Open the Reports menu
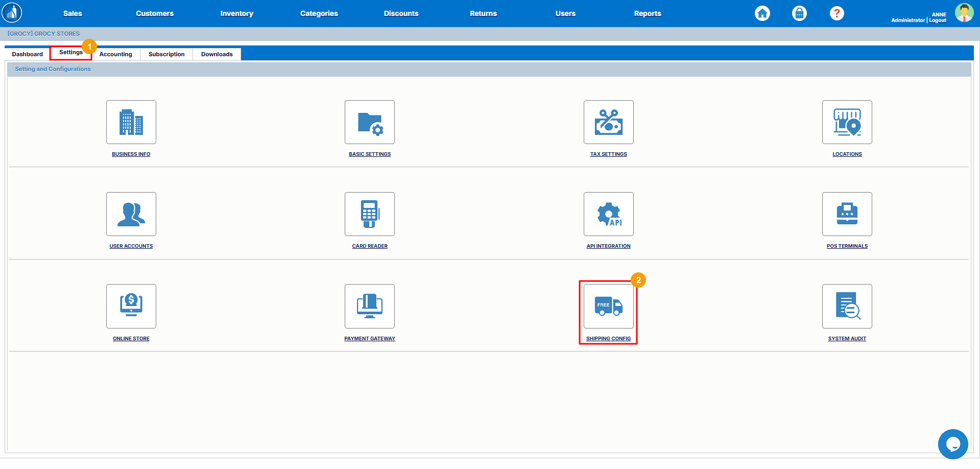Image resolution: width=980 pixels, height=469 pixels. (x=647, y=13)
